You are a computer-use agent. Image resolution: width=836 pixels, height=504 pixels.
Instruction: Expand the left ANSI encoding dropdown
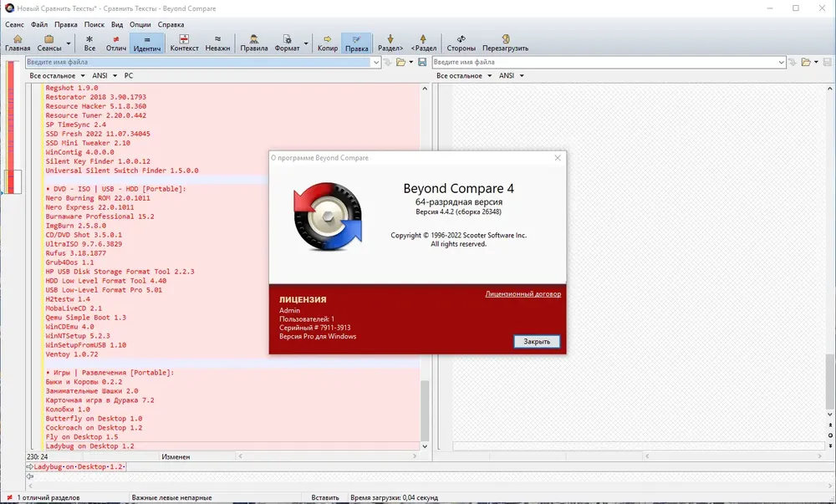tap(104, 76)
